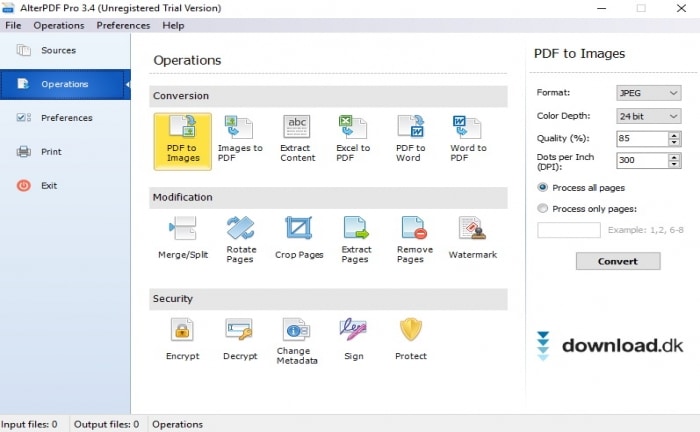Decrease the Dots per Inch value
Viewport: 700px width, 432px height.
coord(674,164)
